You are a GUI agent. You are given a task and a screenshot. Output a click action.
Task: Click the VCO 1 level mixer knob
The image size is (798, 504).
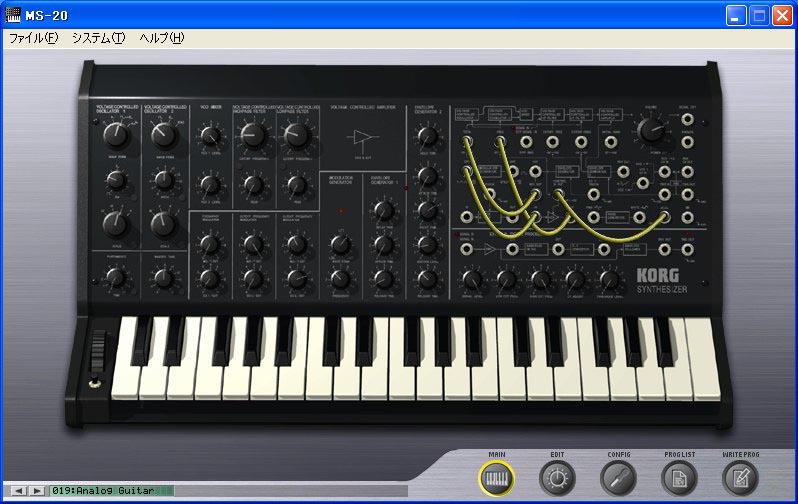[210, 136]
